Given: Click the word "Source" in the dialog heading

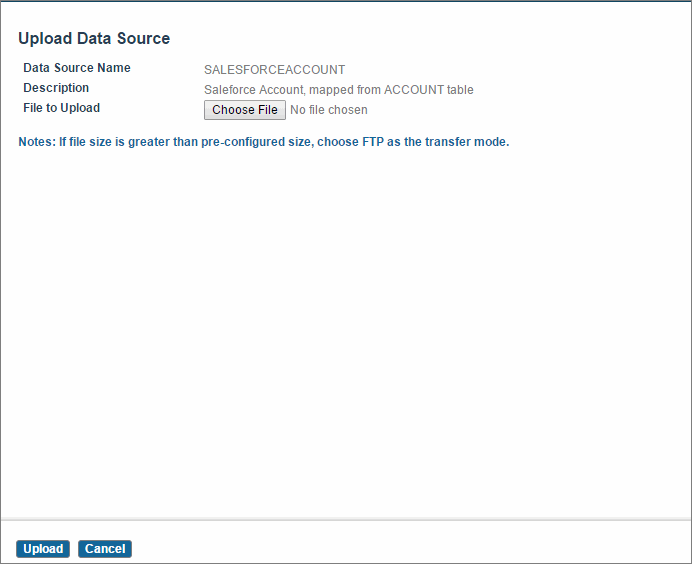Looking at the screenshot, I should click(143, 38).
